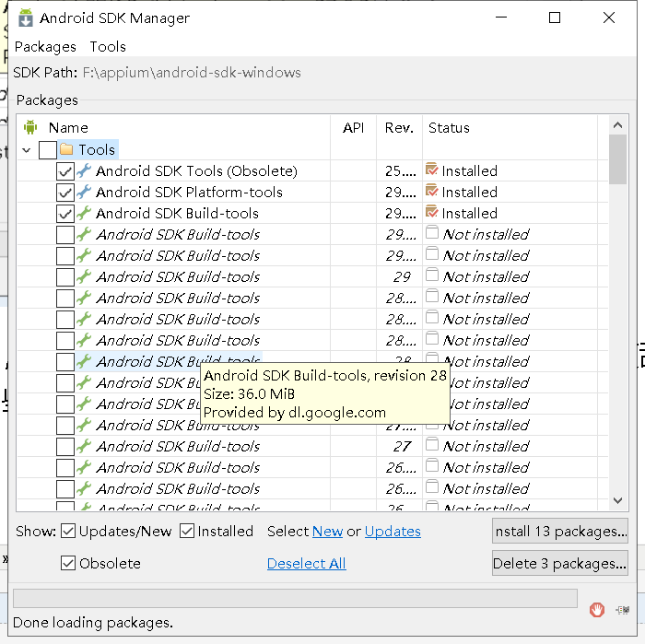Collapse the Tools tree group
This screenshot has height=644, width=645.
coord(27,150)
